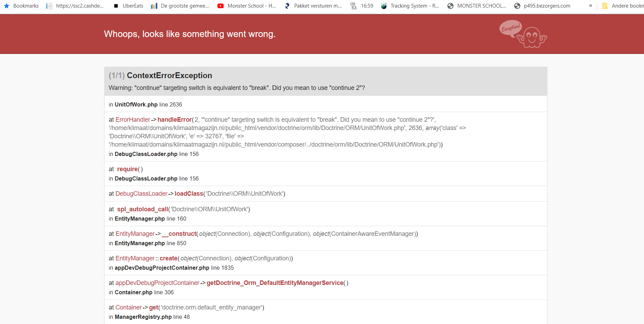The image size is (644, 324).
Task: Click 'Container.php' on line 306 row
Action: (x=134, y=292)
